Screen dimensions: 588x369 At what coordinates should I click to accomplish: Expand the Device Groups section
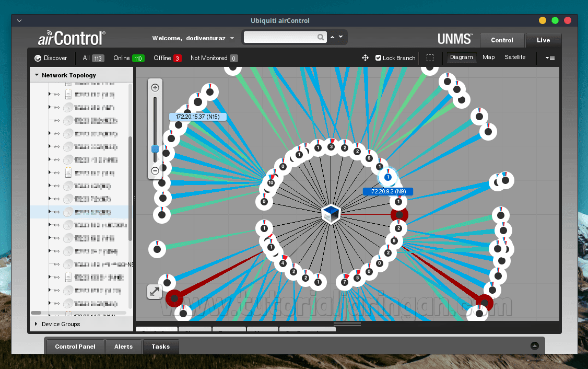tap(36, 324)
